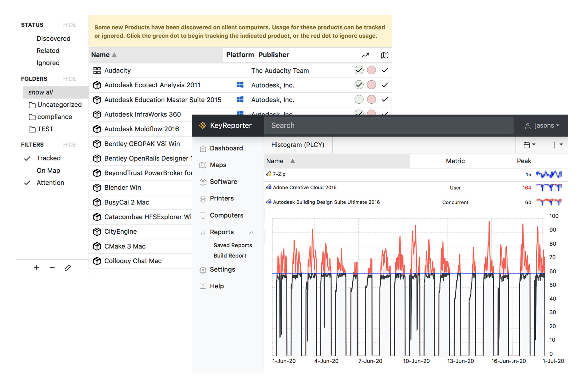Click the map column header icon
Screen dimensions: 582x392
coord(384,55)
